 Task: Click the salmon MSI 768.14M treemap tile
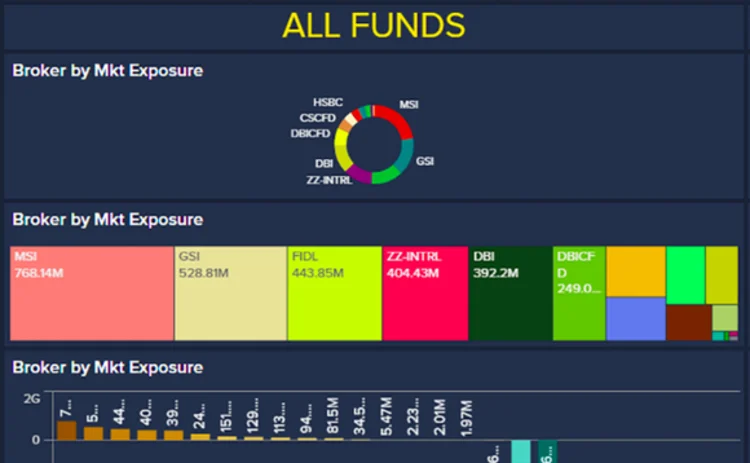pyautogui.click(x=92, y=293)
